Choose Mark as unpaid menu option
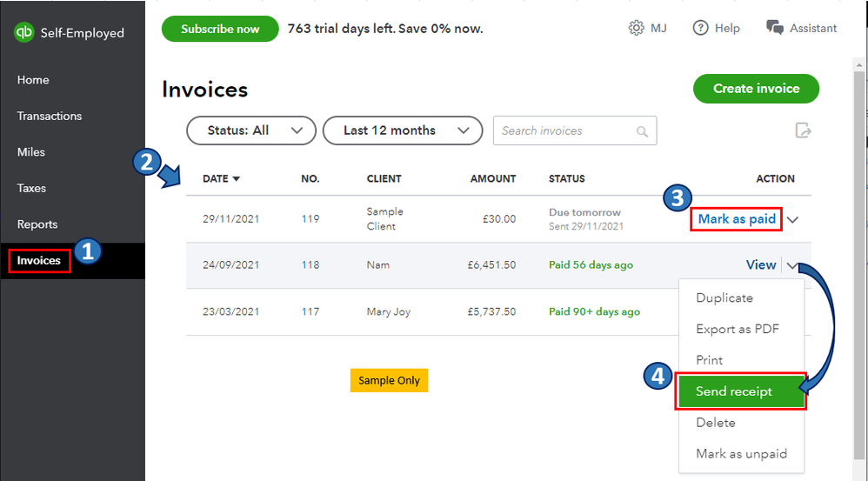868x481 pixels. (x=741, y=453)
